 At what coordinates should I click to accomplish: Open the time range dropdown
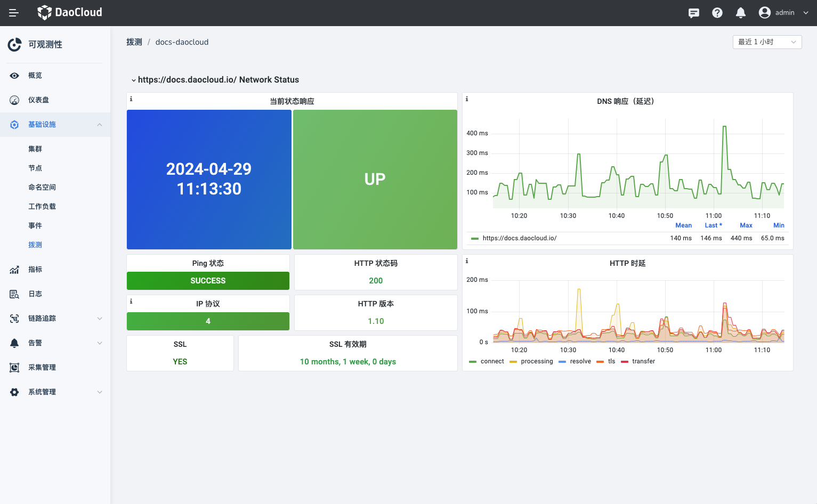pos(766,42)
